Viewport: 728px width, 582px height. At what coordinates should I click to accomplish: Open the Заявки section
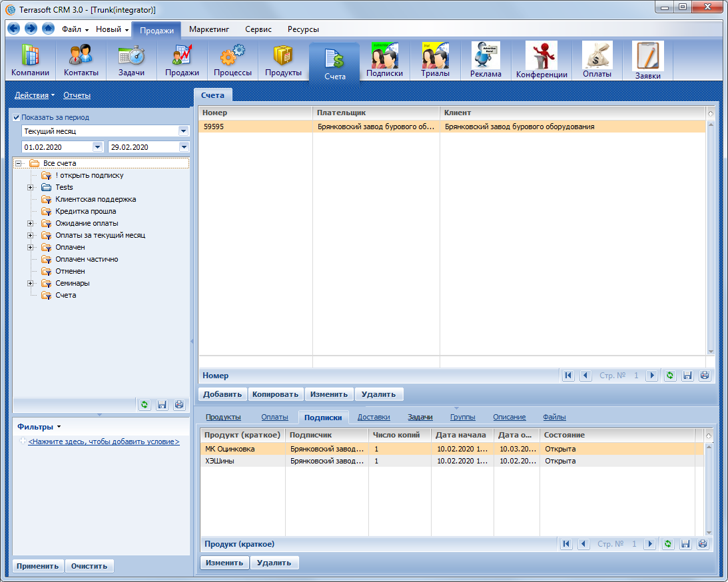click(647, 61)
